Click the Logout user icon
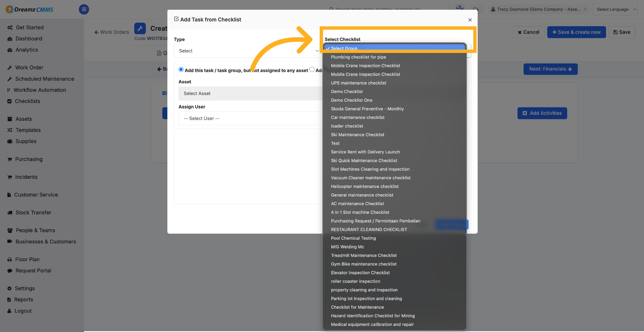644x332 pixels. 9,311
